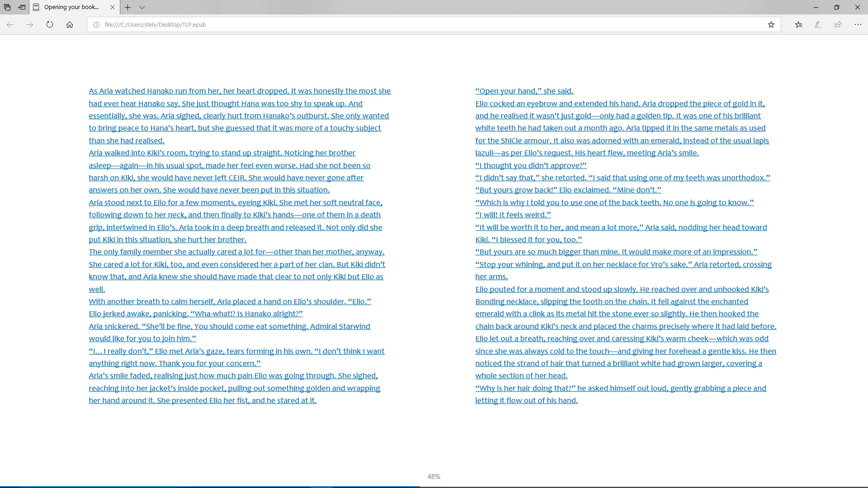
Task: Click the line '“Open your hand,” she said.'
Action: coord(524,91)
